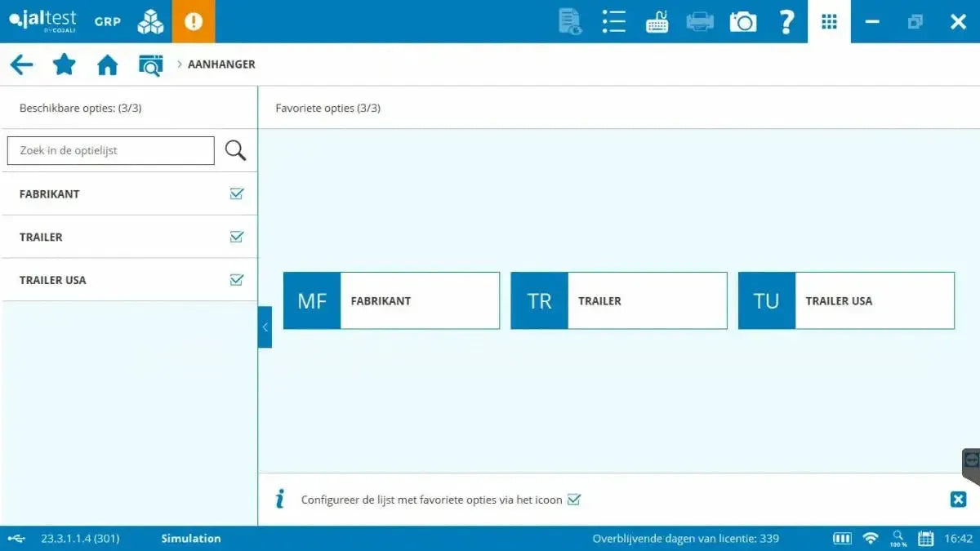Select the TR TRAILER tile
This screenshot has width=980, height=551.
[618, 300]
